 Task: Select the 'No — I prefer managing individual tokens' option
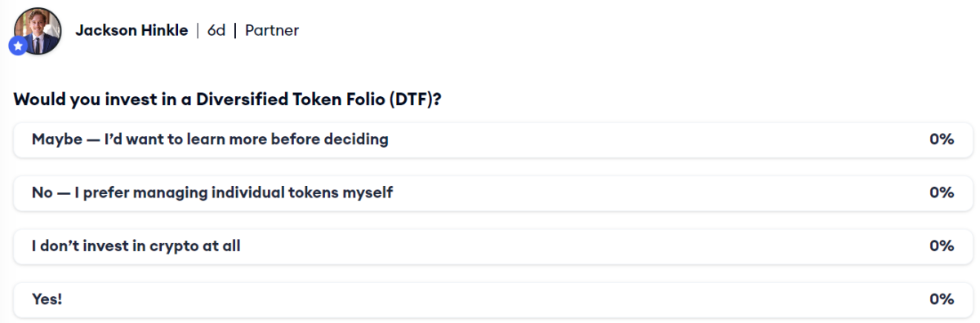click(x=493, y=192)
